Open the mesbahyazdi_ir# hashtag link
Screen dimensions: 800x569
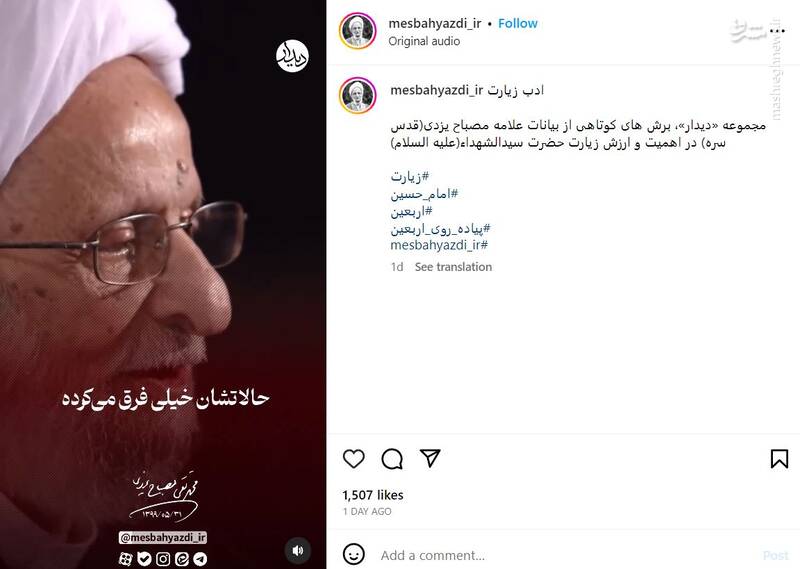click(x=439, y=245)
